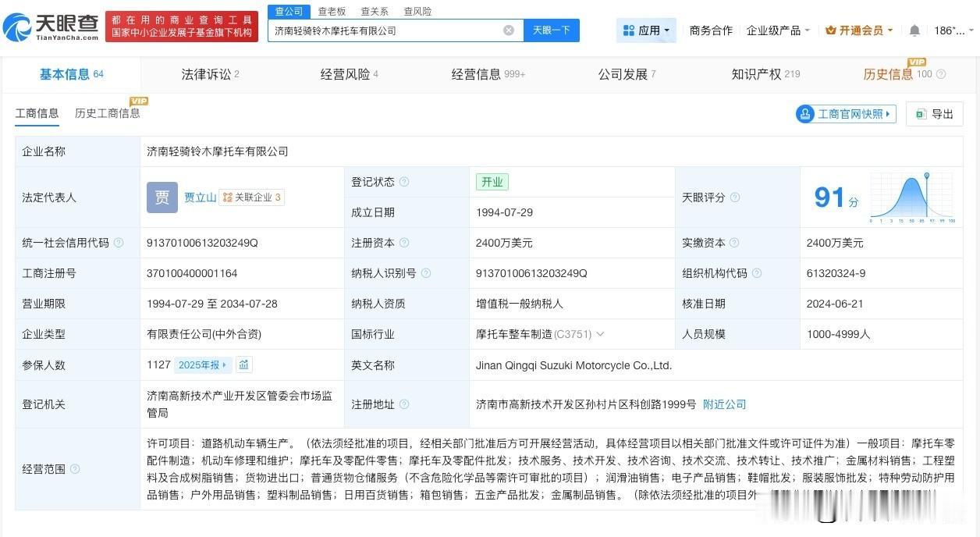
Task: Select the 工商信息 sub-tab
Action: point(37,113)
